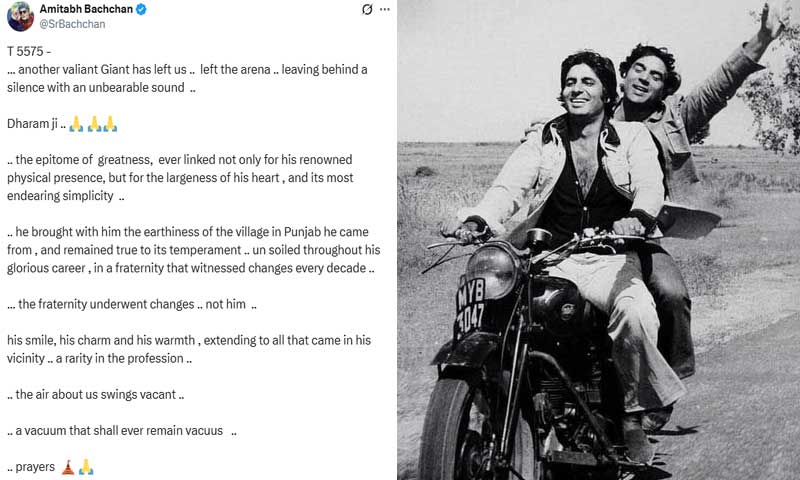
Task: Click the blue verified badge
Action: pos(142,10)
